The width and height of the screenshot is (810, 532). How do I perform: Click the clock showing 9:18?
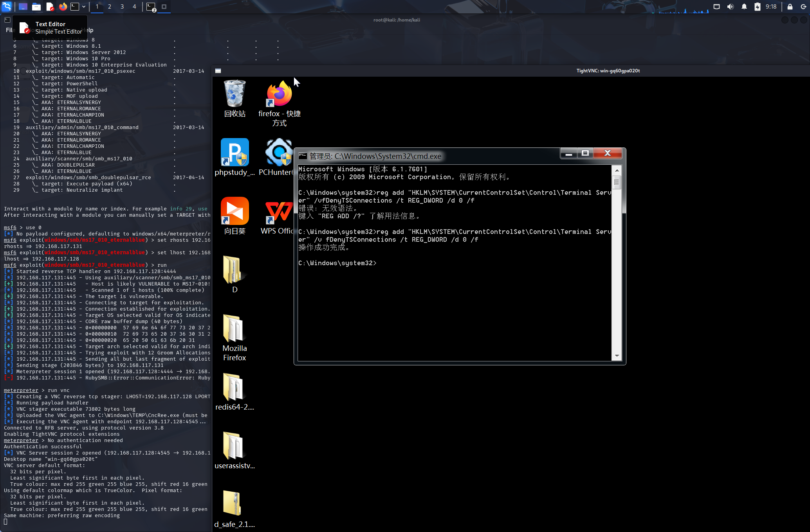coord(771,7)
